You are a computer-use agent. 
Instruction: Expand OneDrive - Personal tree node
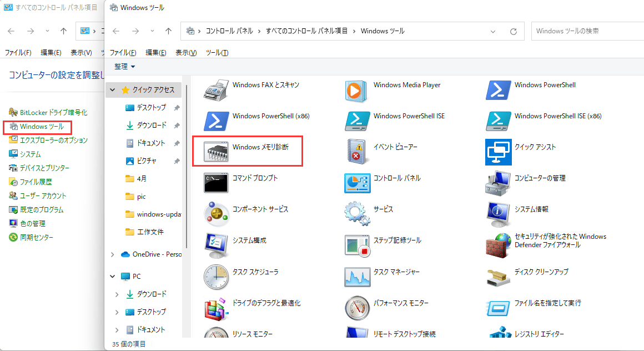(113, 254)
